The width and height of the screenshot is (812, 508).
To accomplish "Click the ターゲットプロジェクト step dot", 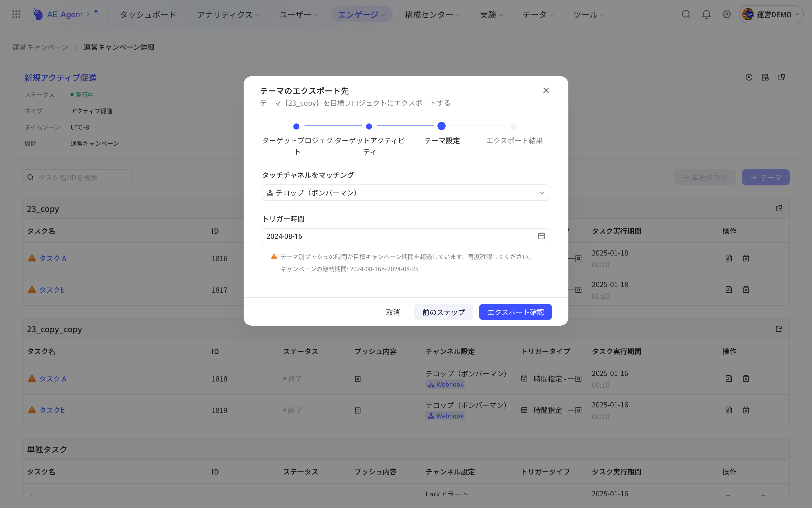I will pos(296,126).
